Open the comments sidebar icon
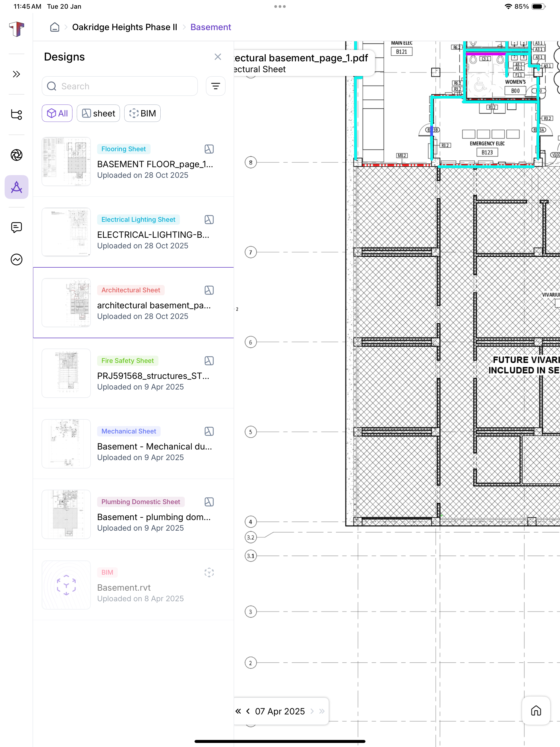This screenshot has width=560, height=747. pyautogui.click(x=16, y=227)
